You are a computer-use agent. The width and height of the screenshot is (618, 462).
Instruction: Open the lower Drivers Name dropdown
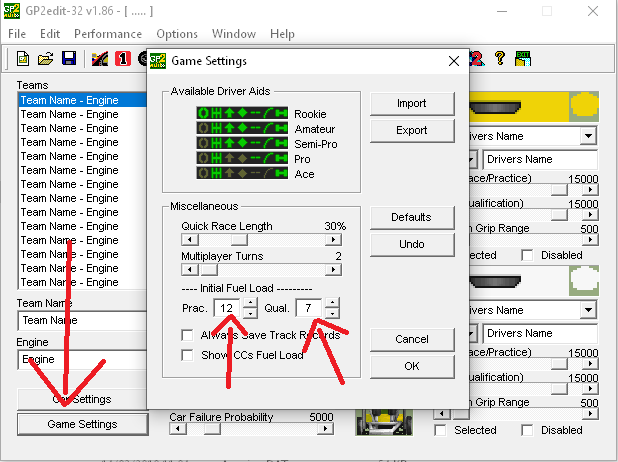(x=588, y=311)
